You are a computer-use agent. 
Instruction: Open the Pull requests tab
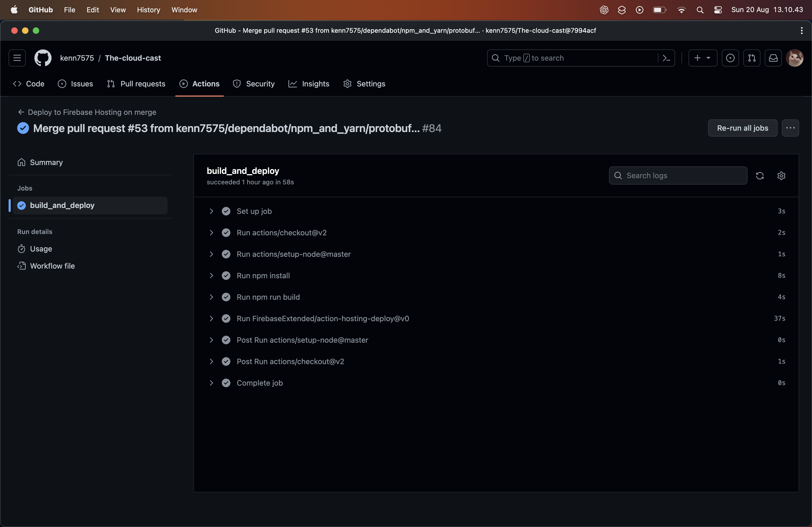pos(136,84)
